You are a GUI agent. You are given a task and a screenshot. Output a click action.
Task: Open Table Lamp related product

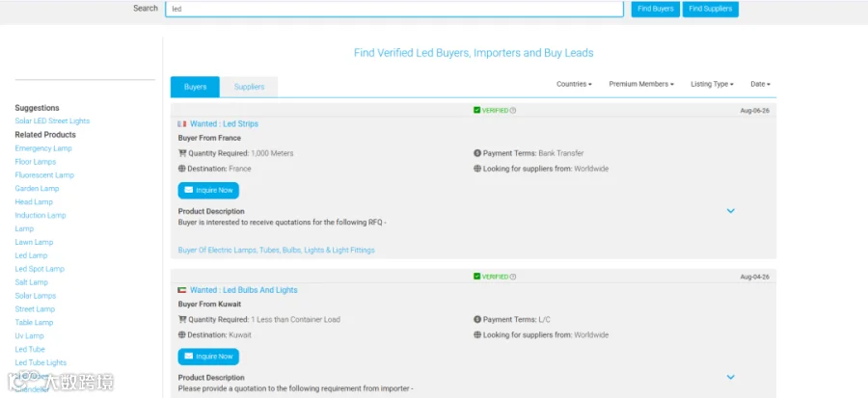click(35, 322)
